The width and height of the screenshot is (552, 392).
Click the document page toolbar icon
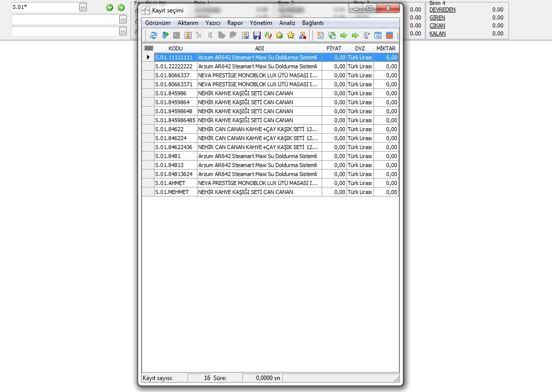click(x=320, y=35)
